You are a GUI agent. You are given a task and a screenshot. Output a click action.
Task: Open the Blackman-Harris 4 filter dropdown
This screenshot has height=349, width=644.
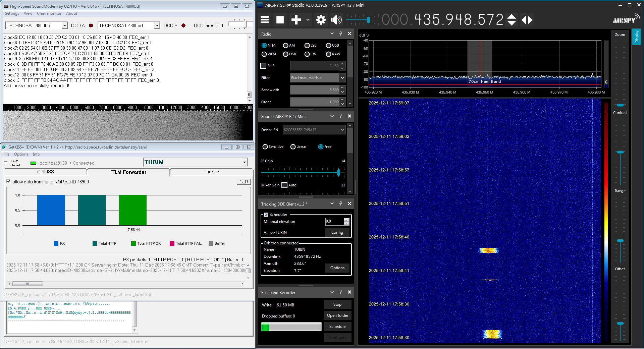[342, 78]
